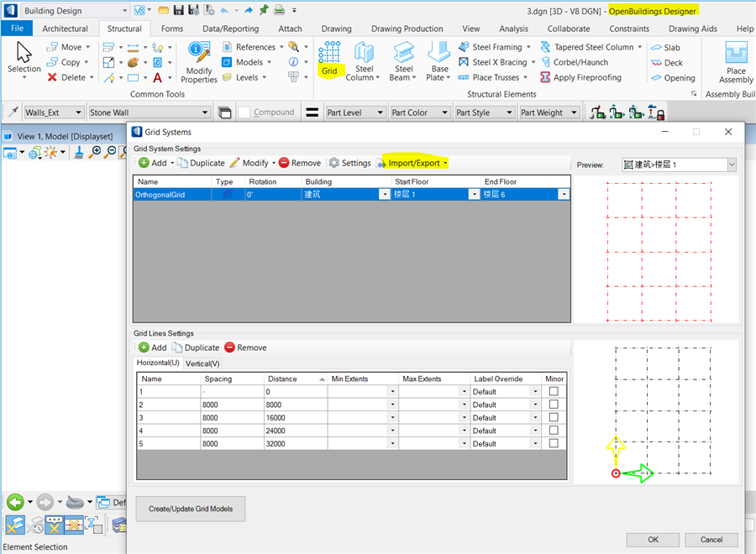Viewport: 756px width, 554px height.
Task: Click the Deck tool
Action: tap(667, 63)
